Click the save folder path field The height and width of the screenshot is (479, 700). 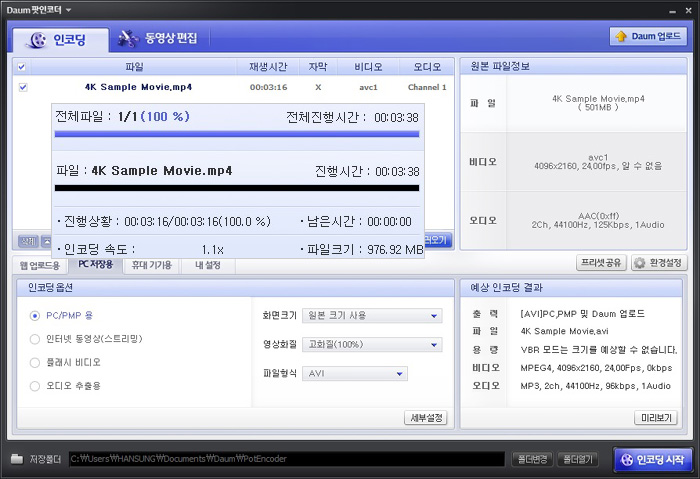click(x=287, y=459)
